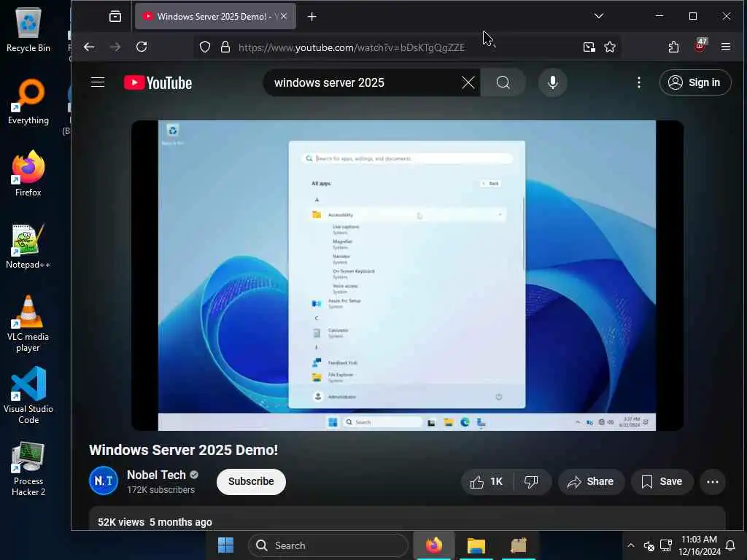Open the YouTube guide hamburger menu

point(98,82)
